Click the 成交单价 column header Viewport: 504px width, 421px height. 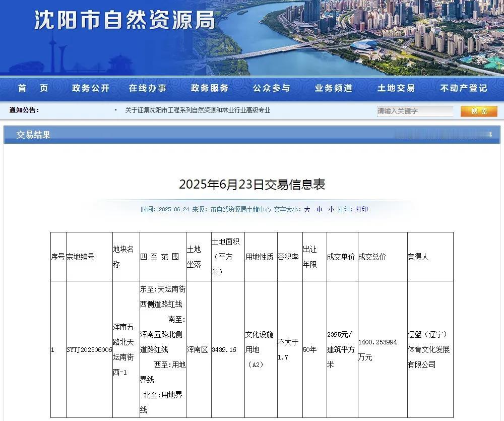tap(342, 257)
